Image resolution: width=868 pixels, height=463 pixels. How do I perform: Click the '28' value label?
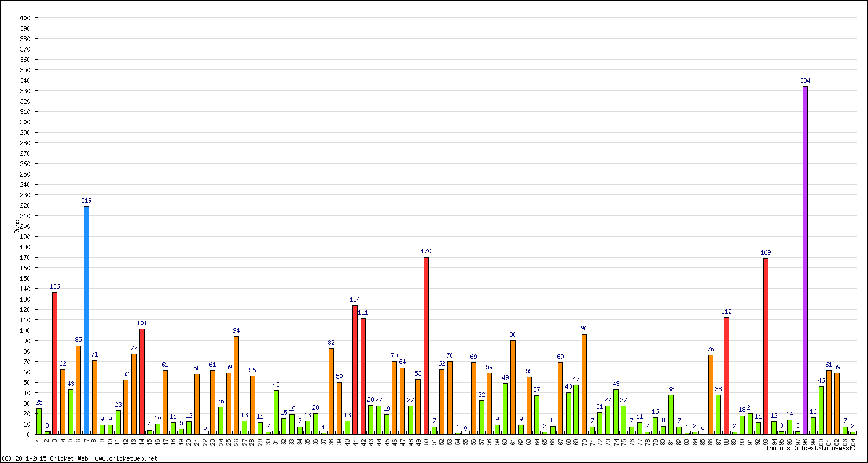coord(370,399)
